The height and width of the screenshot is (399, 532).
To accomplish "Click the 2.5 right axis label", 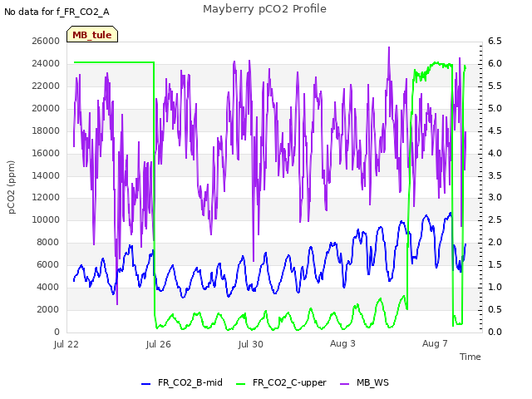I will (495, 219).
